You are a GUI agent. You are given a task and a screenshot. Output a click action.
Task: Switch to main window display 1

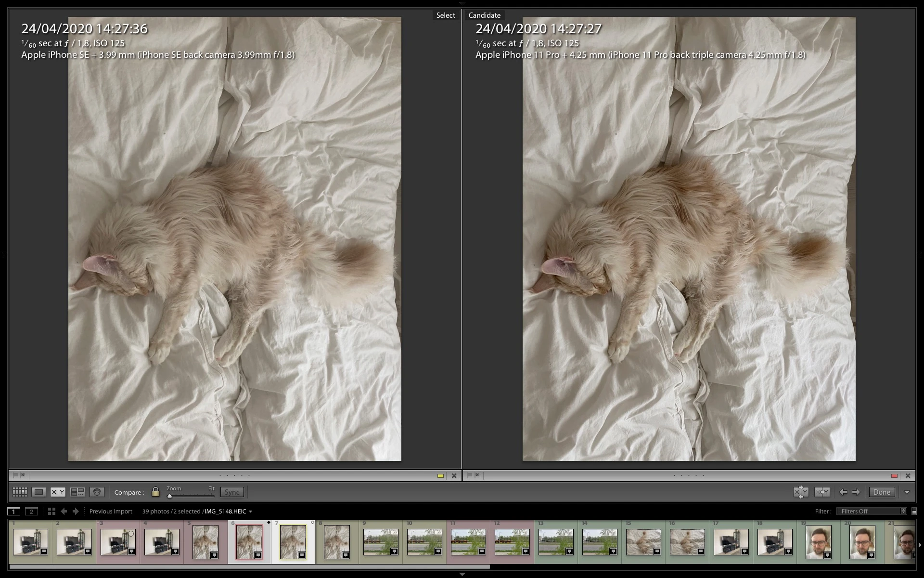(x=14, y=511)
